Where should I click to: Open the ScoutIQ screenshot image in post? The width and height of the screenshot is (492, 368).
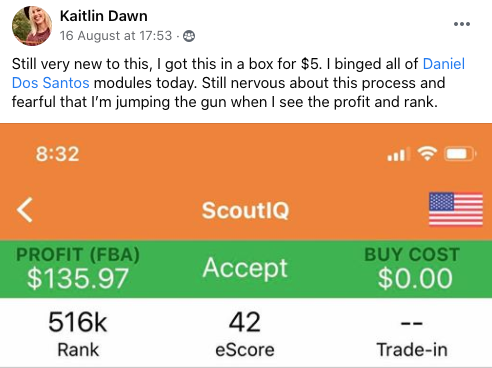(246, 245)
